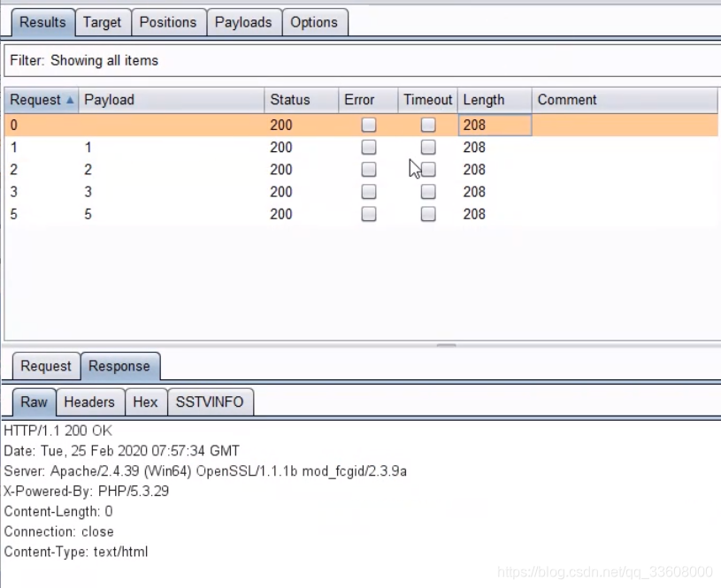Switch to Hex response view
Viewport: 721px width, 588px height.
(145, 401)
